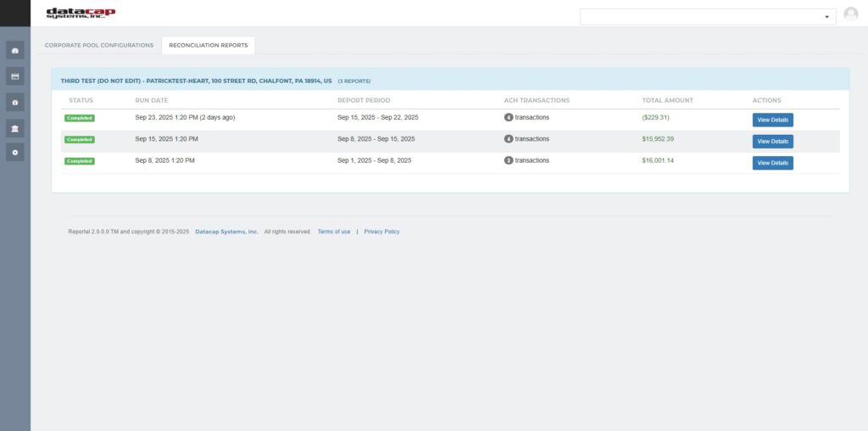Image resolution: width=868 pixels, height=431 pixels.
Task: Open the Terms of use link
Action: pyautogui.click(x=334, y=232)
